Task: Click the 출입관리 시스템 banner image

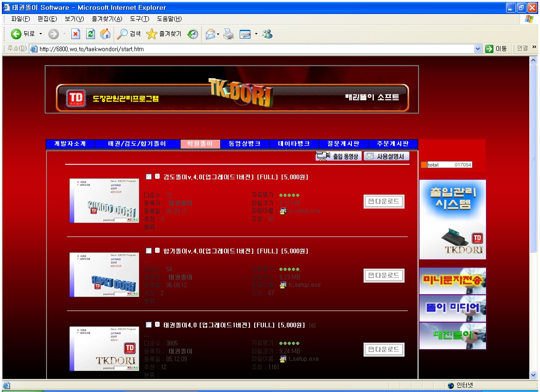Action: click(x=452, y=219)
